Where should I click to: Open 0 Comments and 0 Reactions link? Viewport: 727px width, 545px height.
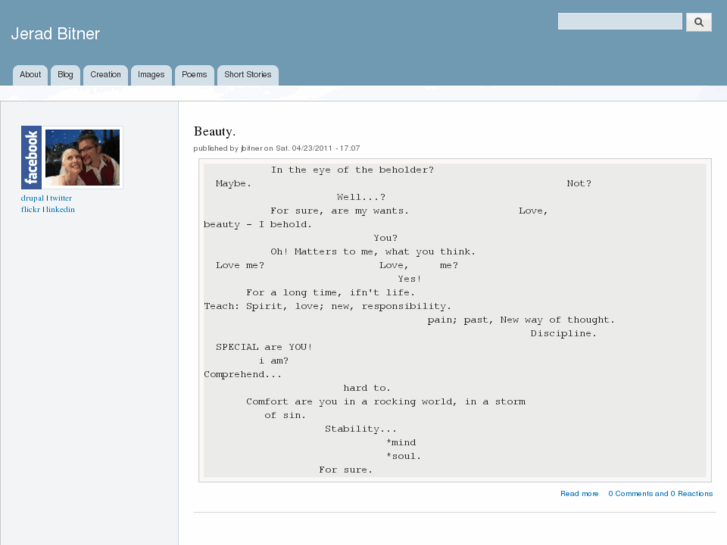click(660, 494)
